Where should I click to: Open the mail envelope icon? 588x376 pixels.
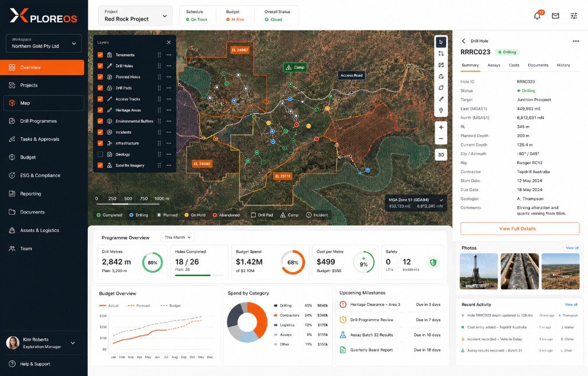pos(555,15)
